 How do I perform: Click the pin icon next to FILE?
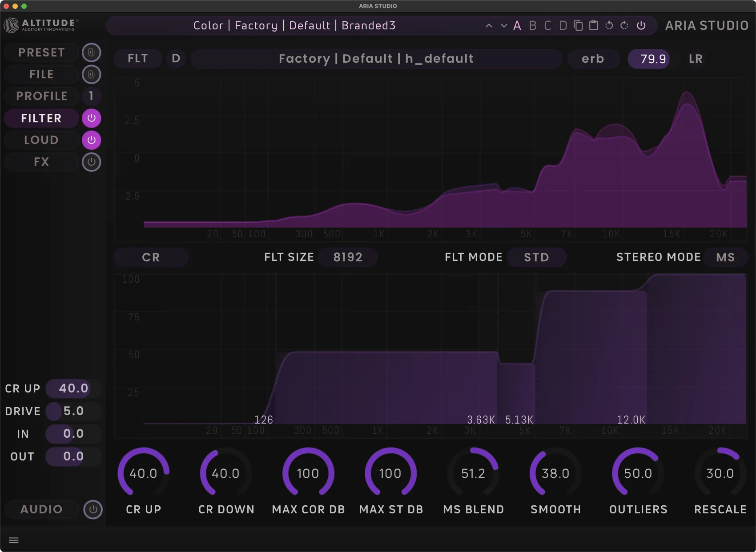(x=92, y=74)
